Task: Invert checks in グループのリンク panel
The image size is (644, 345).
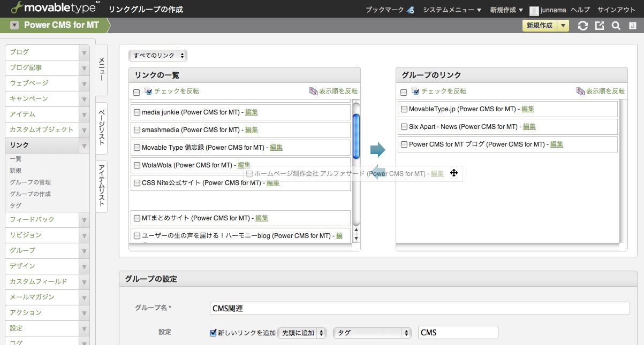Action: click(x=438, y=91)
